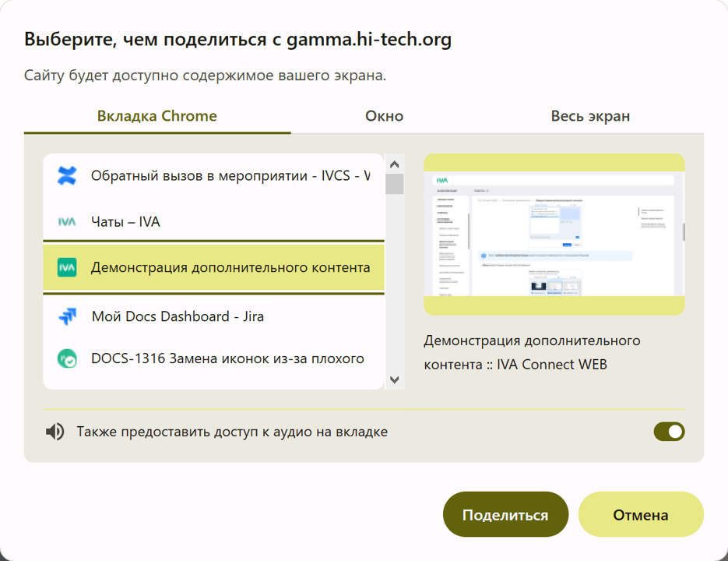This screenshot has height=561, width=728.
Task: Click the "Отмена" button
Action: (640, 513)
